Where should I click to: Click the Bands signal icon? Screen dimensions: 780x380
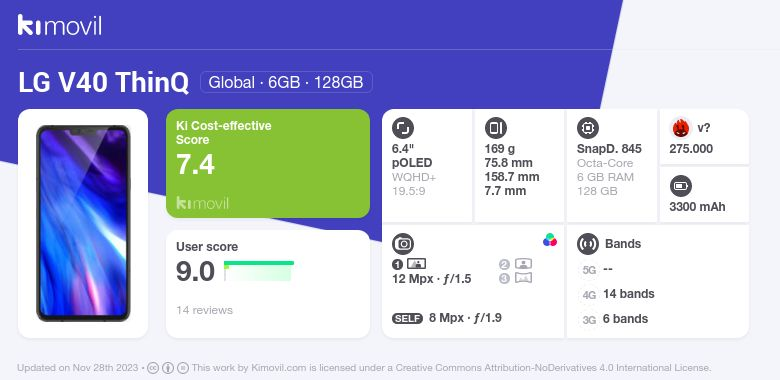click(587, 243)
